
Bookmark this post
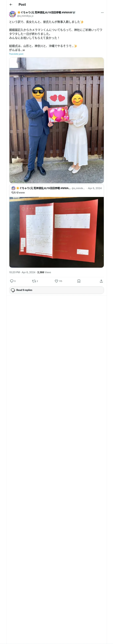tap(79, 281)
